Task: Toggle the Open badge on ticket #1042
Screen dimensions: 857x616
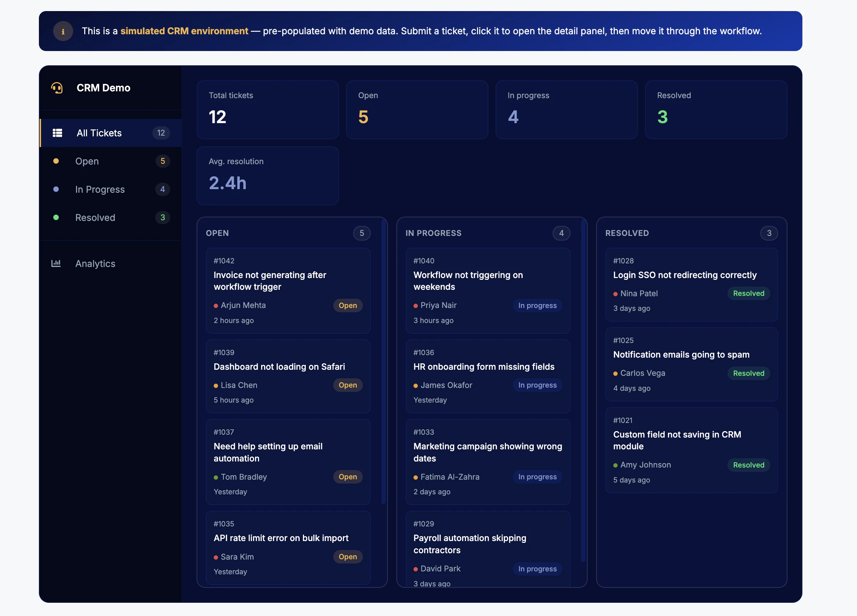Action: point(348,306)
